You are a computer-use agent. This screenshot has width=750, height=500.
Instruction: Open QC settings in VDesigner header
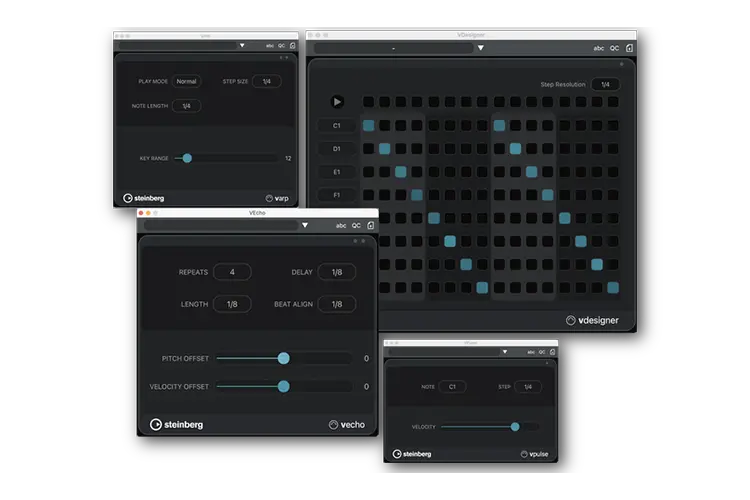tap(614, 48)
